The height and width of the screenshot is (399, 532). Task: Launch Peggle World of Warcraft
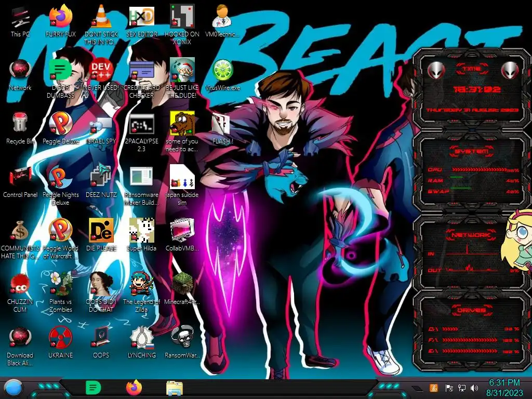coord(60,239)
